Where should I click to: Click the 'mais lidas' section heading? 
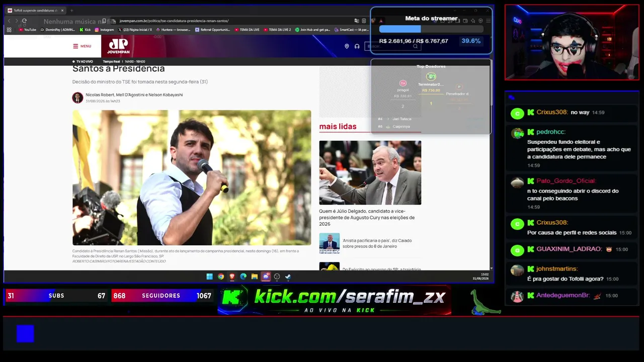point(338,126)
